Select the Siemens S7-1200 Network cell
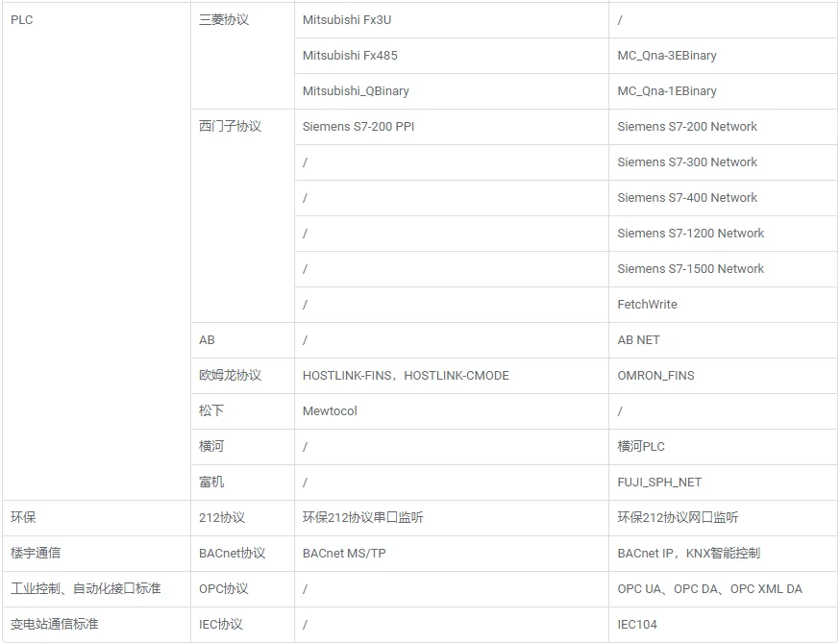Screen dimensions: 840x644 [723, 234]
